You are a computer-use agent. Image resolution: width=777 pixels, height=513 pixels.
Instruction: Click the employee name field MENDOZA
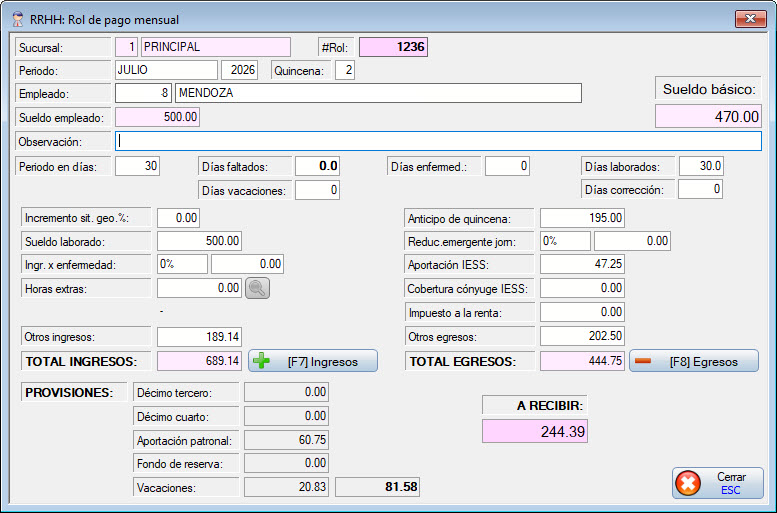[x=378, y=93]
